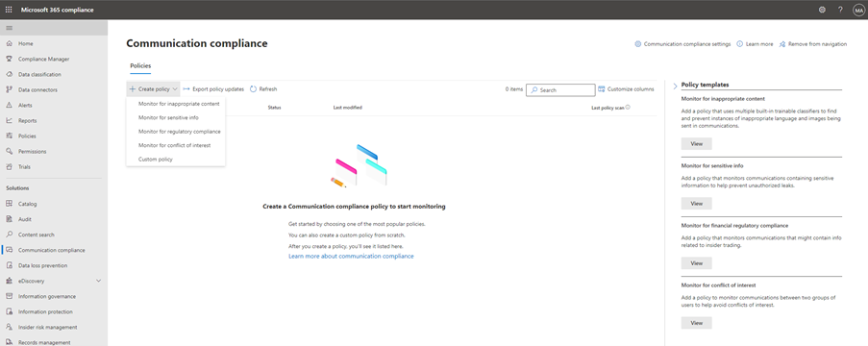Toggle the Create policy dropdown
This screenshot has width=868, height=346.
click(x=154, y=89)
